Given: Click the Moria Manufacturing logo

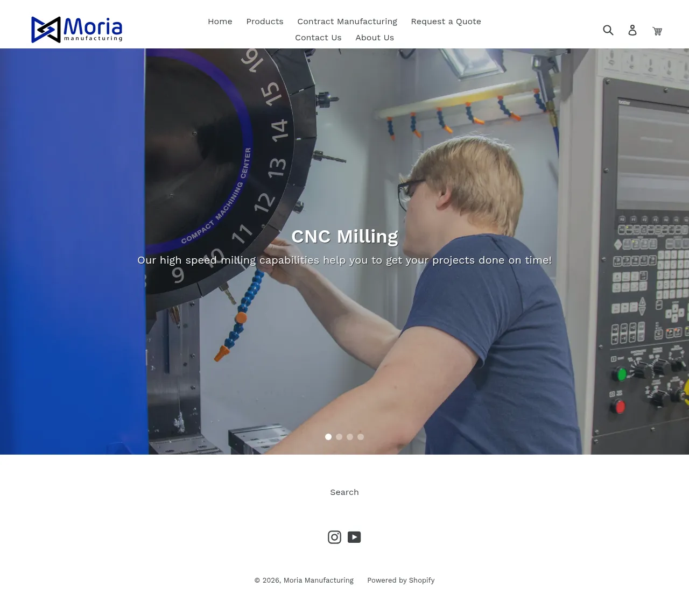Looking at the screenshot, I should click(77, 30).
